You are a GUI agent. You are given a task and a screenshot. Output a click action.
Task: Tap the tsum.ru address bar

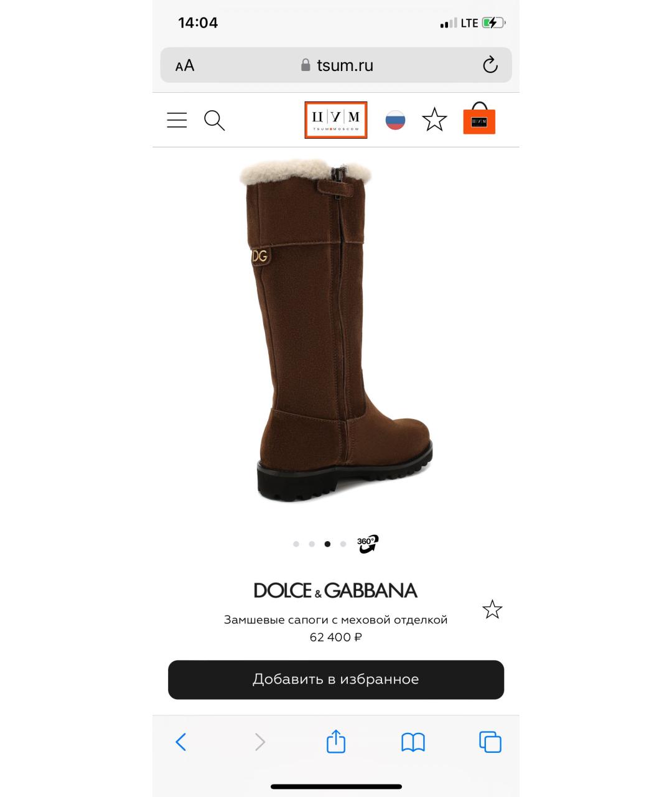coord(336,65)
